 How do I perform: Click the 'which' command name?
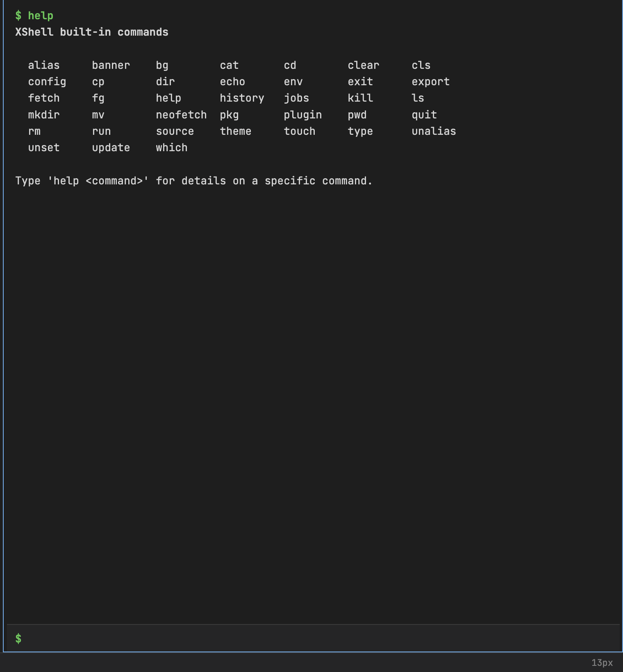(x=172, y=148)
